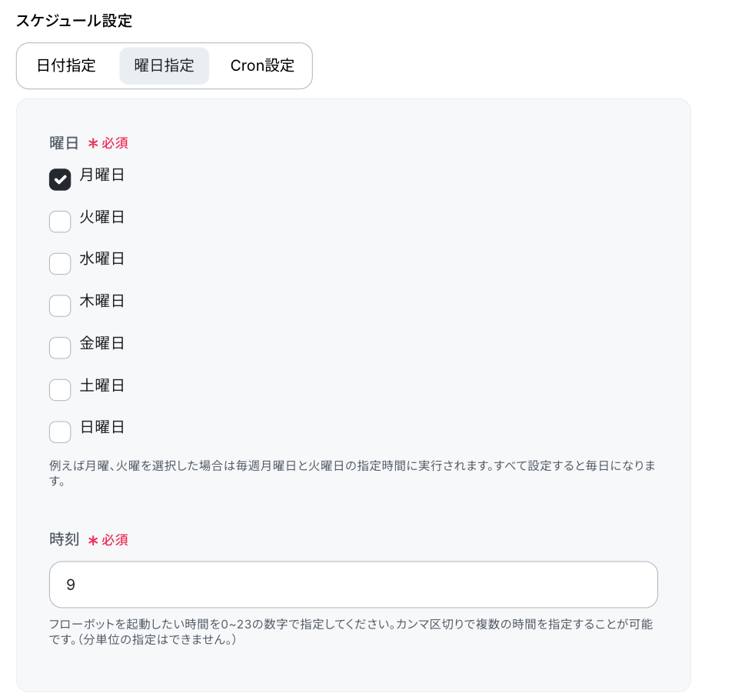Click the 木曜日 label text

tap(102, 301)
